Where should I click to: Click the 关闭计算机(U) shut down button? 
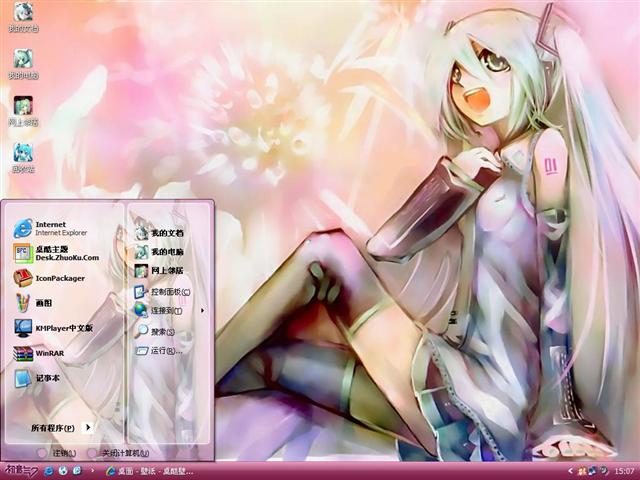118,453
